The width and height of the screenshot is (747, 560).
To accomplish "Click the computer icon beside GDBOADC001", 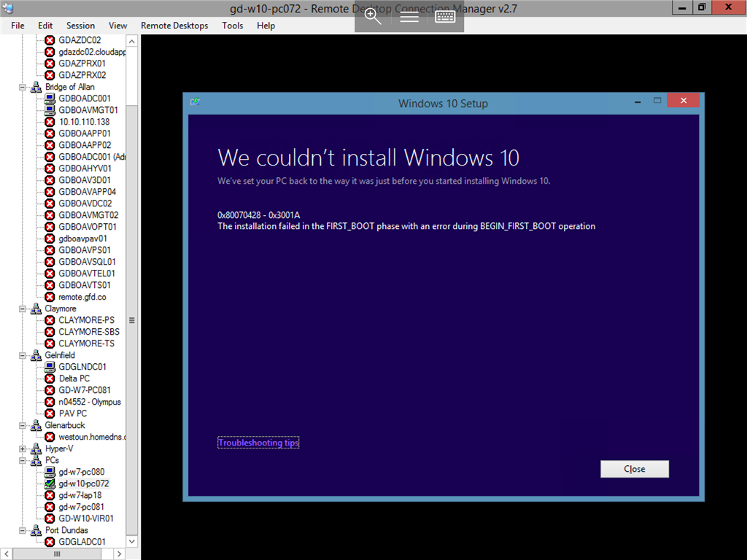I will pyautogui.click(x=50, y=98).
